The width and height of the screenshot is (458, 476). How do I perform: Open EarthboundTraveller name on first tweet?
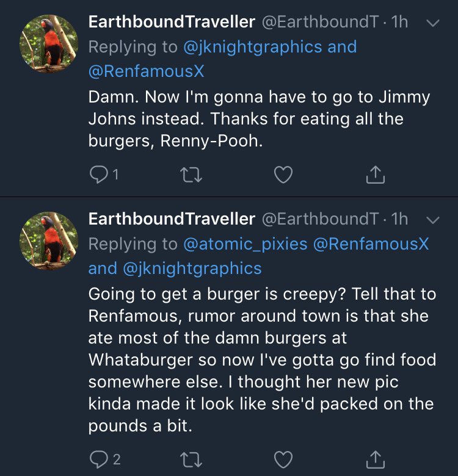tap(172, 22)
